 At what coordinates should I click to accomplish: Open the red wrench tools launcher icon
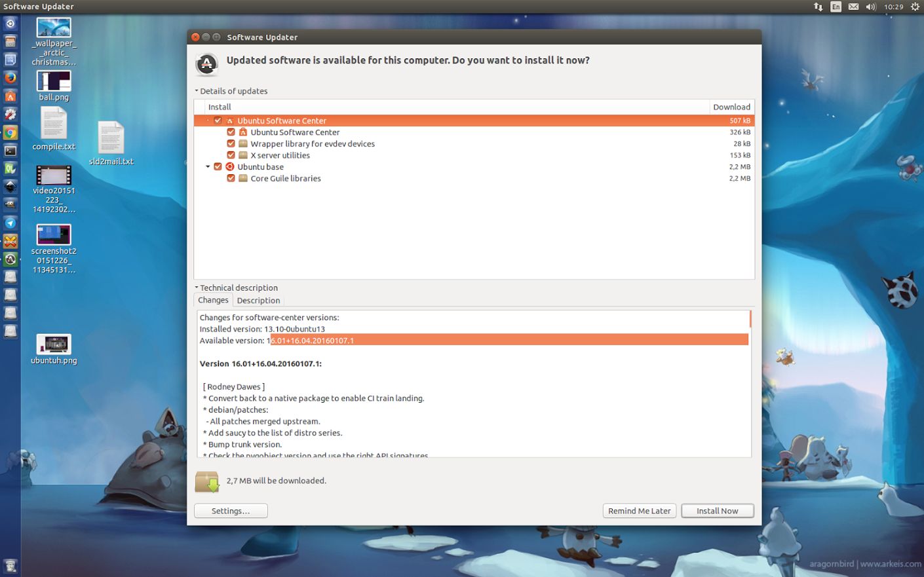click(10, 114)
